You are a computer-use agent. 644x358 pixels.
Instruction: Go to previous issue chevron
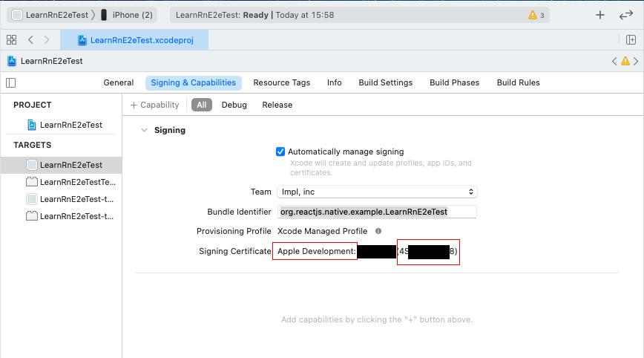point(614,61)
